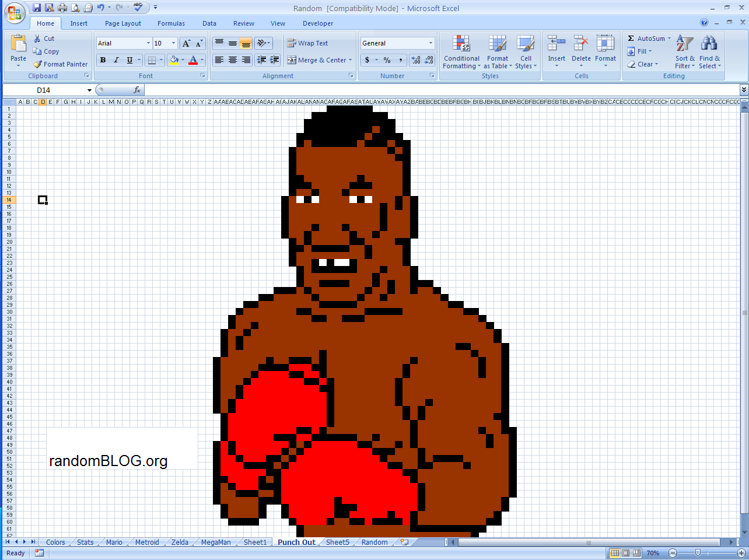Apply Comma Style number format
This screenshot has height=560, width=749.
pyautogui.click(x=400, y=60)
